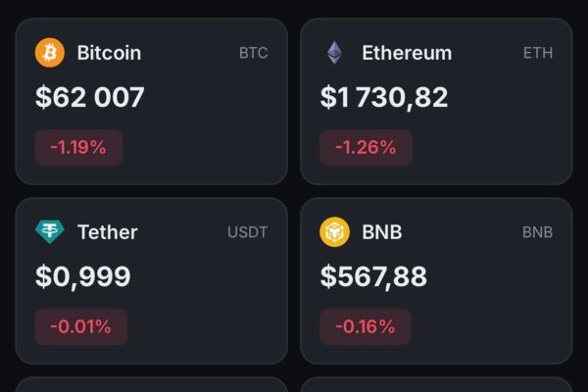Click the USDT ticker symbol

pos(248,232)
